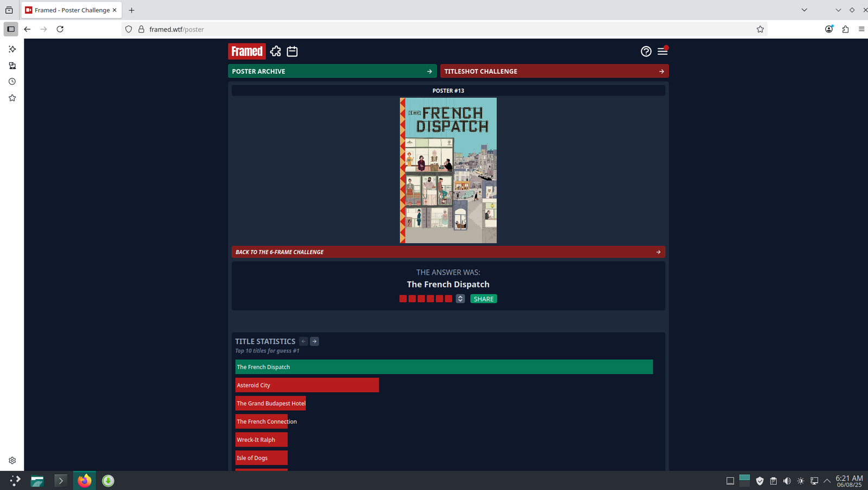
Task: Open the Titleshot Challenge link
Action: (554, 71)
